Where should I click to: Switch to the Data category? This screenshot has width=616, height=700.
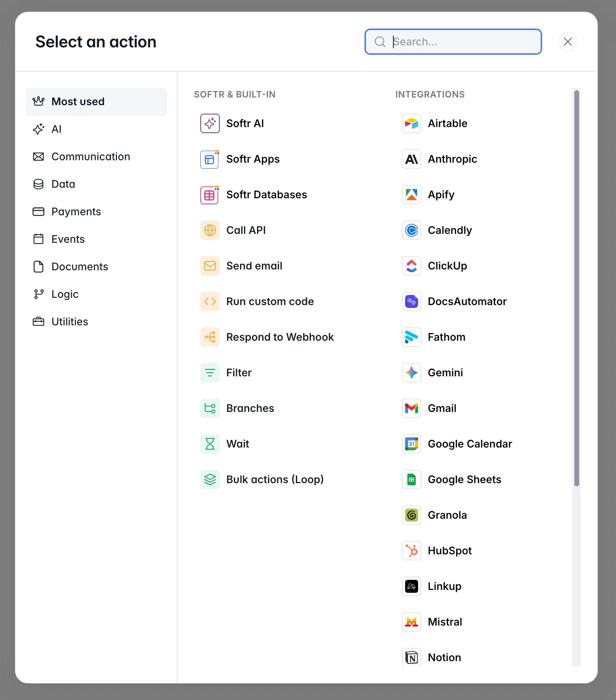pos(96,184)
